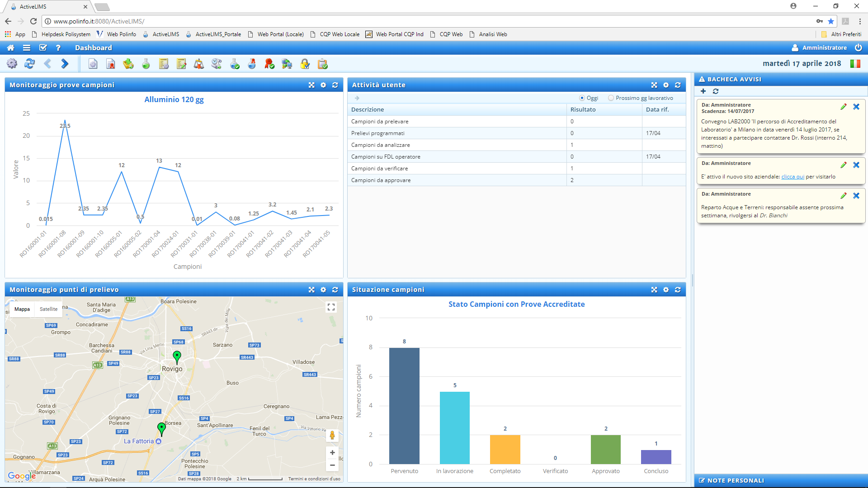Click the blue refresh arrows toolbar icon

29,64
